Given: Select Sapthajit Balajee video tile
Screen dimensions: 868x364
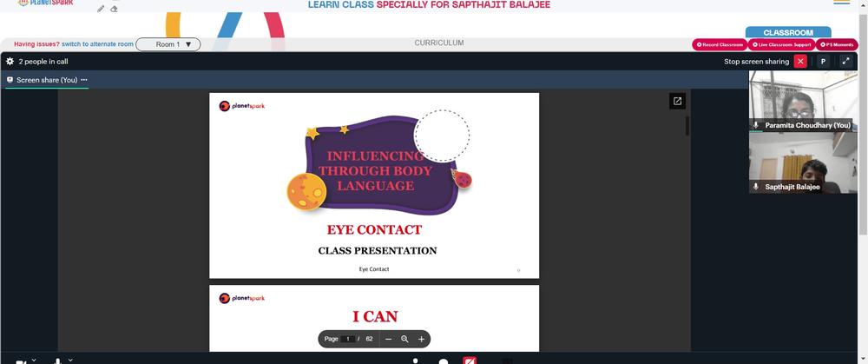Looking at the screenshot, I should click(x=803, y=162).
